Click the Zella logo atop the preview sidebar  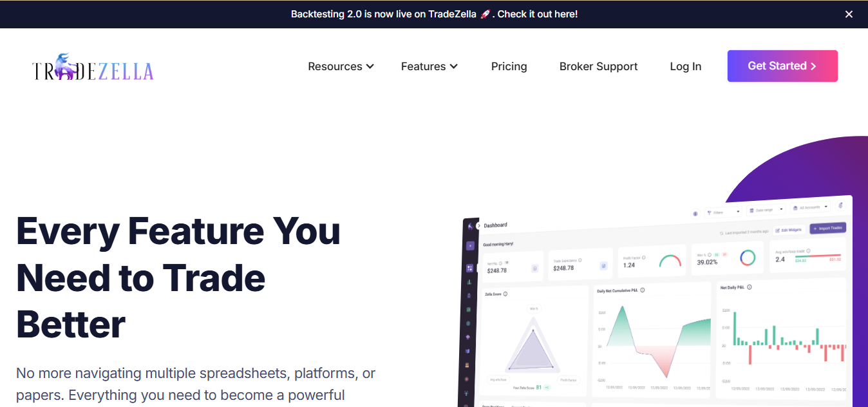pyautogui.click(x=470, y=226)
